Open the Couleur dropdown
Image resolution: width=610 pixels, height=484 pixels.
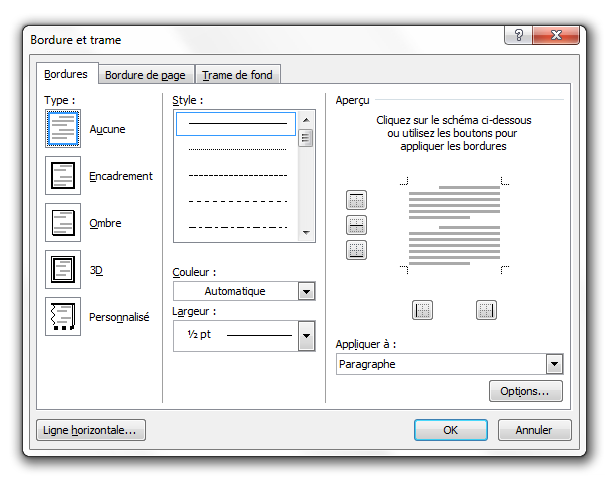point(306,291)
